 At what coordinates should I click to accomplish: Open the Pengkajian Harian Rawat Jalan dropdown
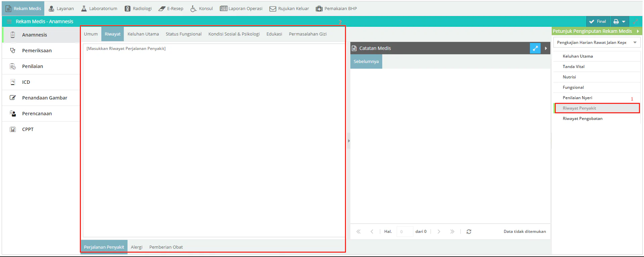click(x=635, y=43)
